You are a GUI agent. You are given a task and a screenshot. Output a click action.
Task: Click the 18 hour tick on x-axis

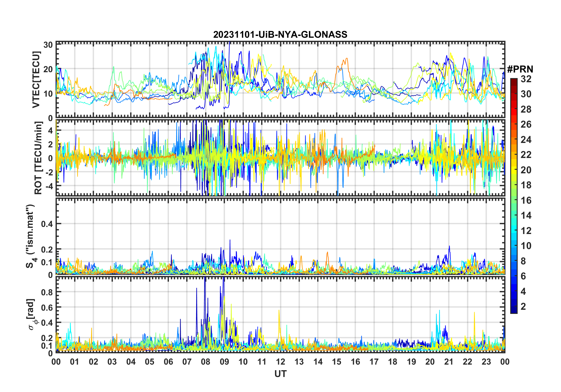coord(393,362)
